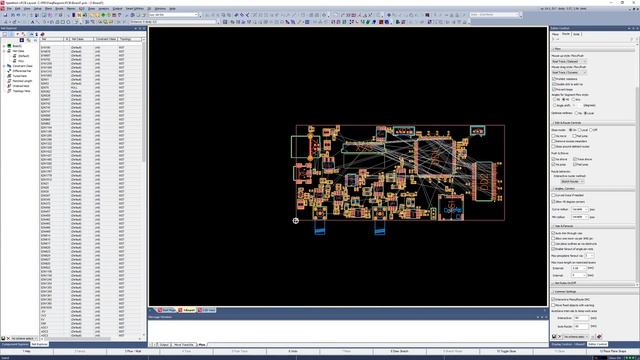This screenshot has width=640, height=360.
Task: Open the scheme selector dropdown in Editor Control
Action: pyautogui.click(x=576, y=337)
